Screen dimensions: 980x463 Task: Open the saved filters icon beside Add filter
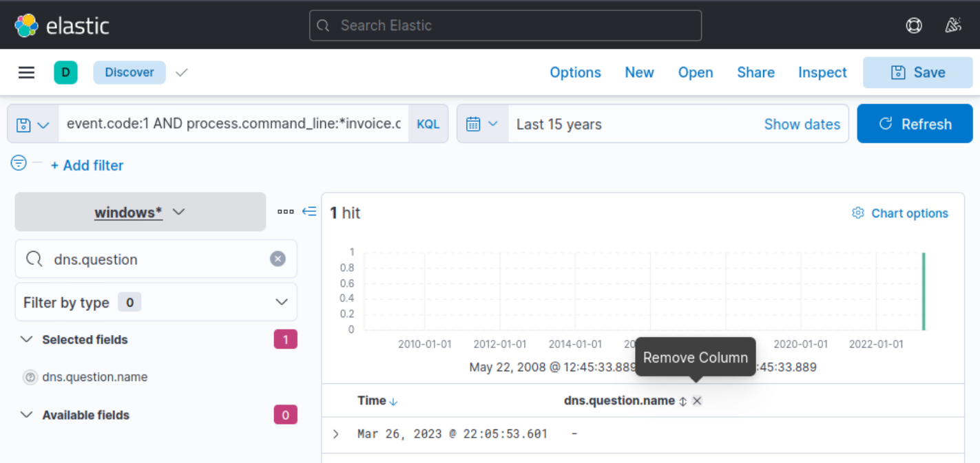(x=17, y=163)
